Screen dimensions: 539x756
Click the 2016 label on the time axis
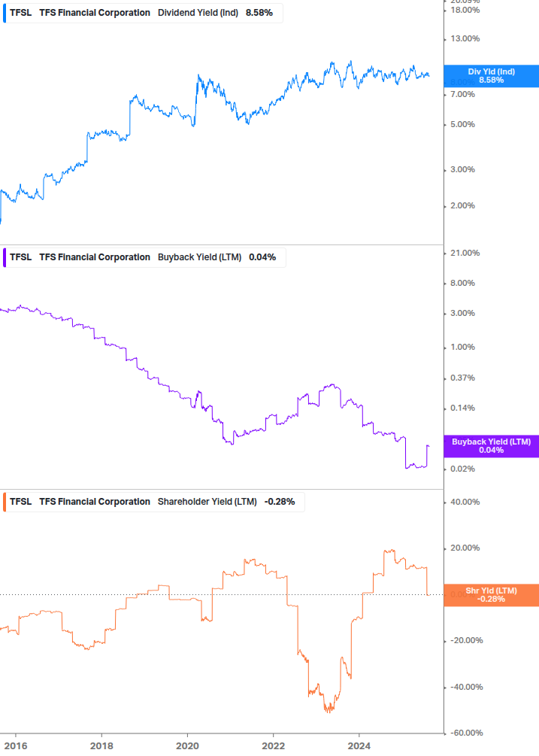click(x=16, y=746)
